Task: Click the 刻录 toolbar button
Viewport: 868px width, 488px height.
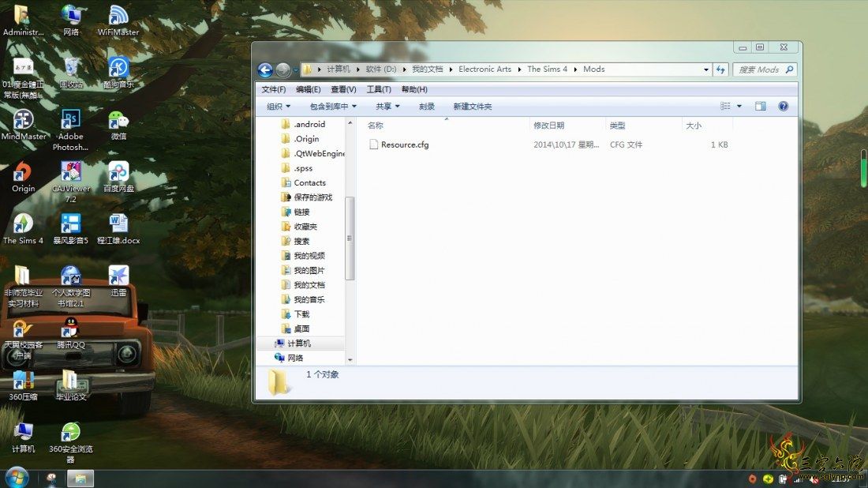Action: click(x=426, y=107)
